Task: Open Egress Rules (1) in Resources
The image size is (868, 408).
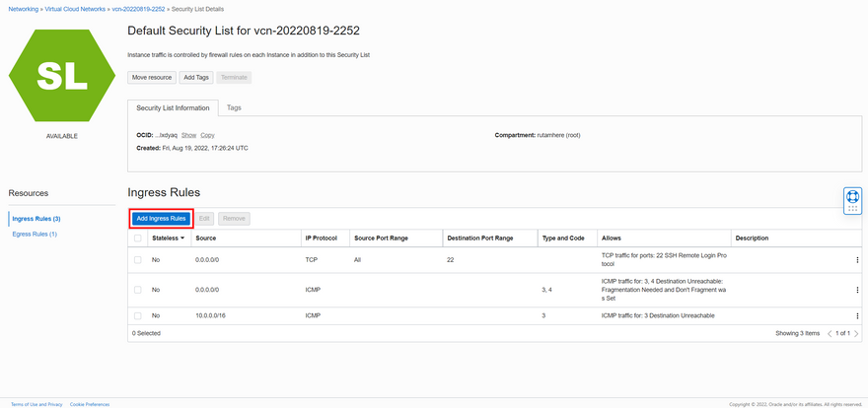Action: click(x=35, y=234)
